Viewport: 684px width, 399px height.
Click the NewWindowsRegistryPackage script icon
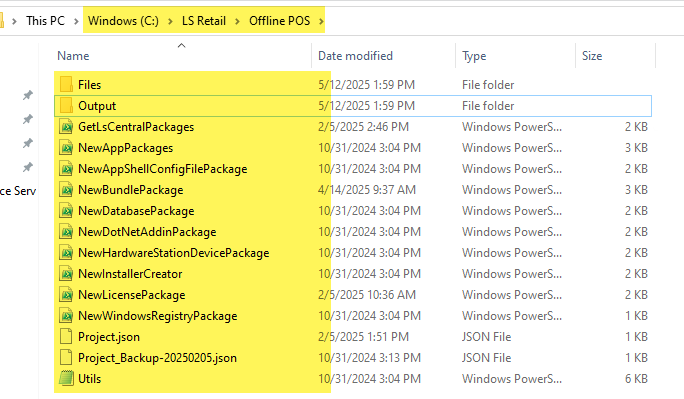[x=66, y=316]
